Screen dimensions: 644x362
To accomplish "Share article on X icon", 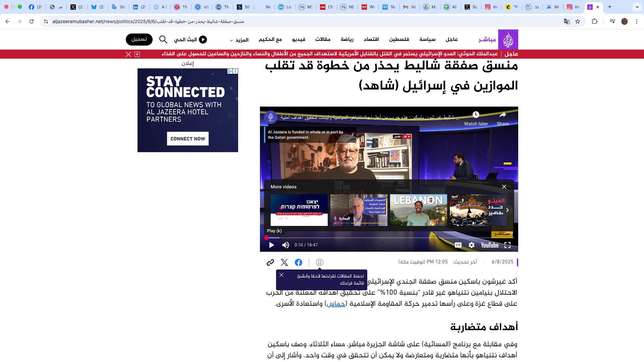I will pyautogui.click(x=284, y=262).
